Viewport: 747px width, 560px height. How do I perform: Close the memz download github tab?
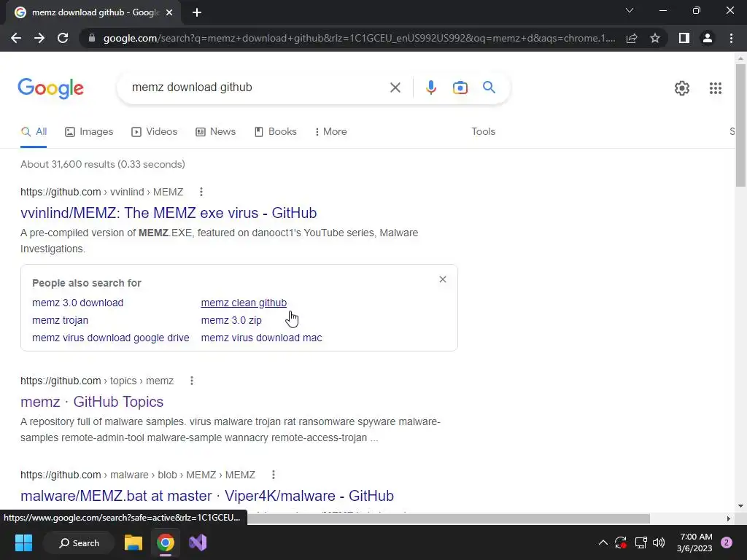169,12
